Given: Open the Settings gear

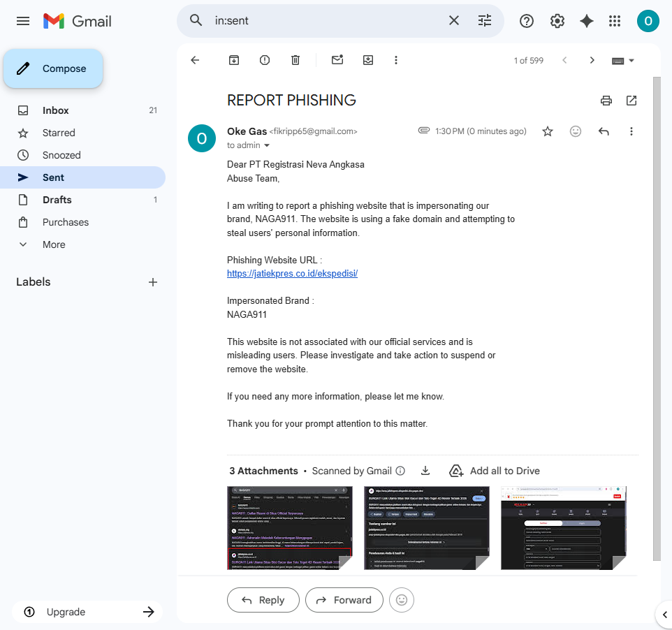Looking at the screenshot, I should point(557,21).
